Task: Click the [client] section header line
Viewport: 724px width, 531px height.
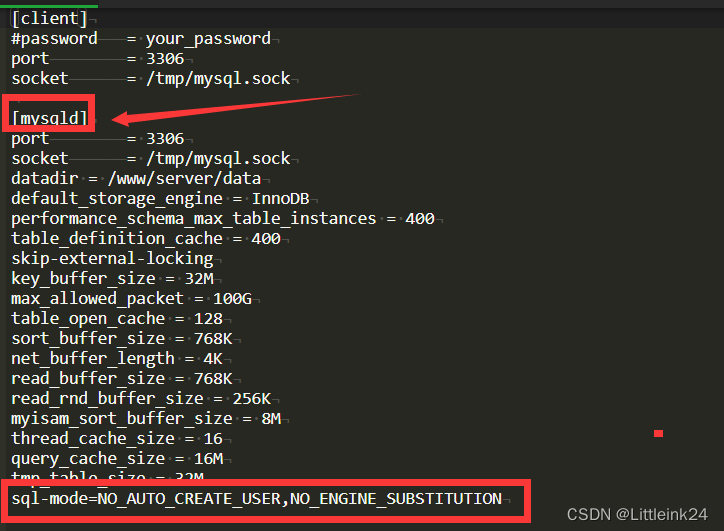Action: (49, 18)
